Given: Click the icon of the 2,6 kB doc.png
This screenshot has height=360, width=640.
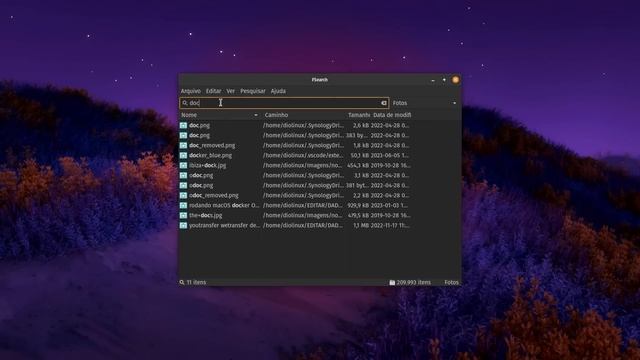Looking at the screenshot, I should [183, 125].
